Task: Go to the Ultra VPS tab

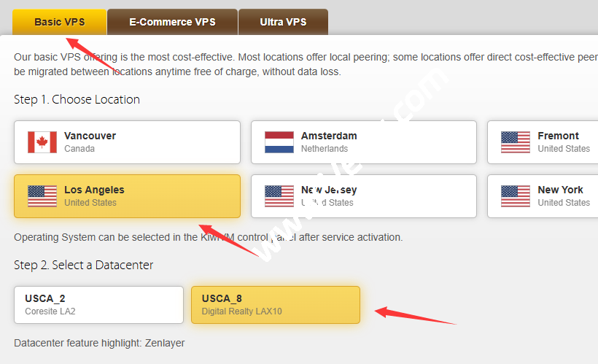Action: 283,22
